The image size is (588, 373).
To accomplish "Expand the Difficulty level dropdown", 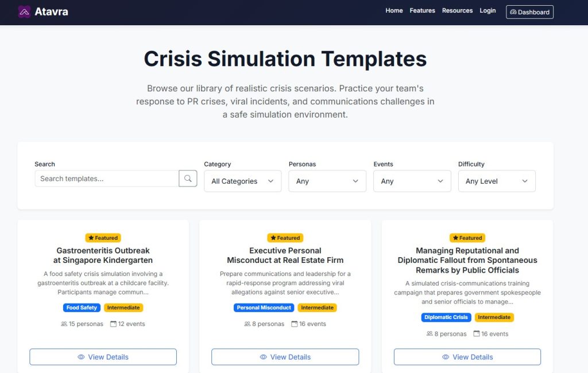I will point(496,181).
